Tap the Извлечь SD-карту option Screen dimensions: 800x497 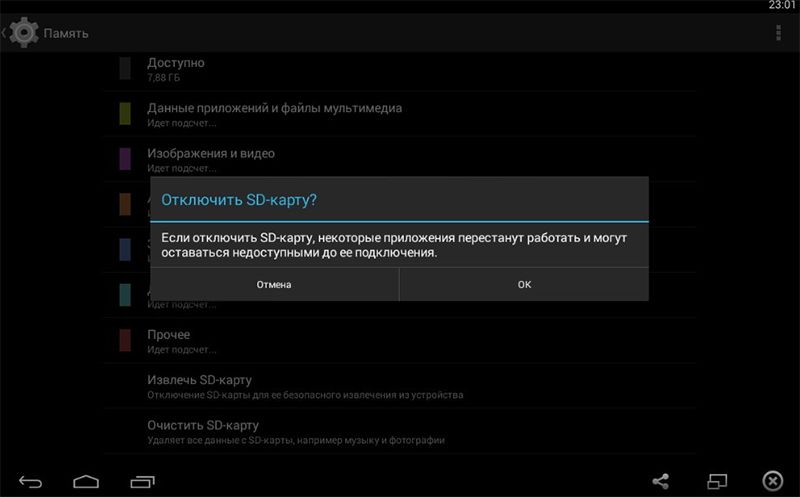[200, 386]
